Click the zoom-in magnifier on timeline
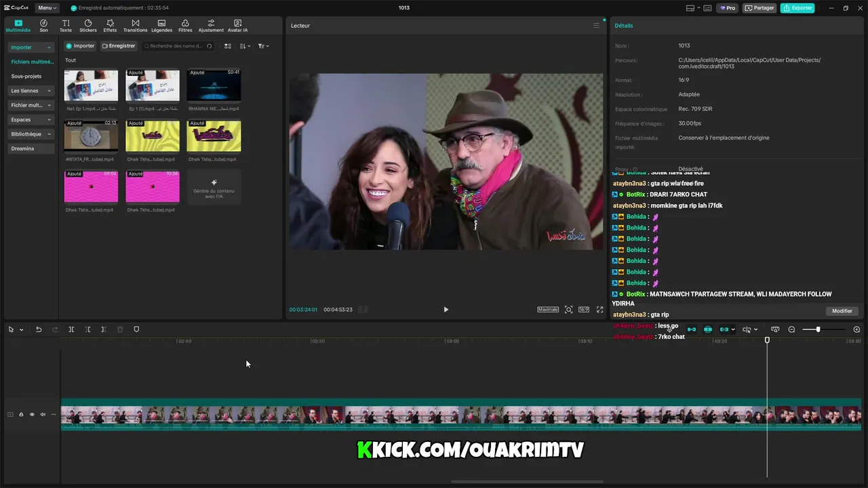Viewport: 868px width, 488px height. 856,329
